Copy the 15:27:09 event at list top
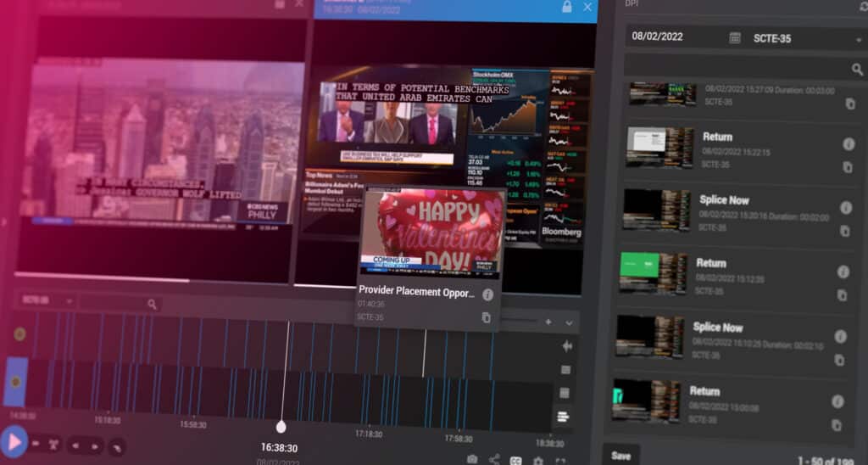The height and width of the screenshot is (465, 868). [850, 104]
